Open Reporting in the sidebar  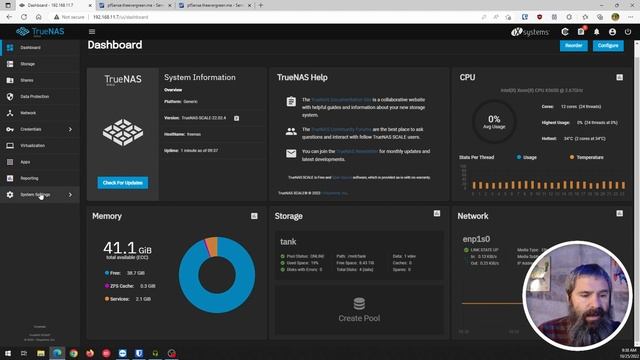point(40,178)
